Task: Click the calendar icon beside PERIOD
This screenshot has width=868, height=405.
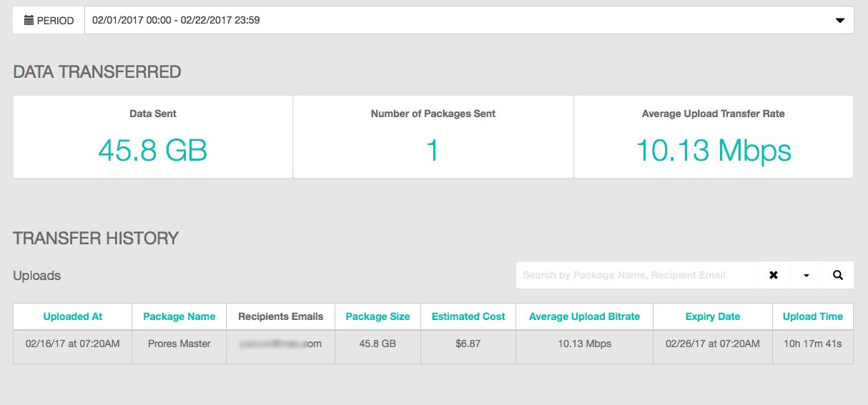Action: [29, 20]
